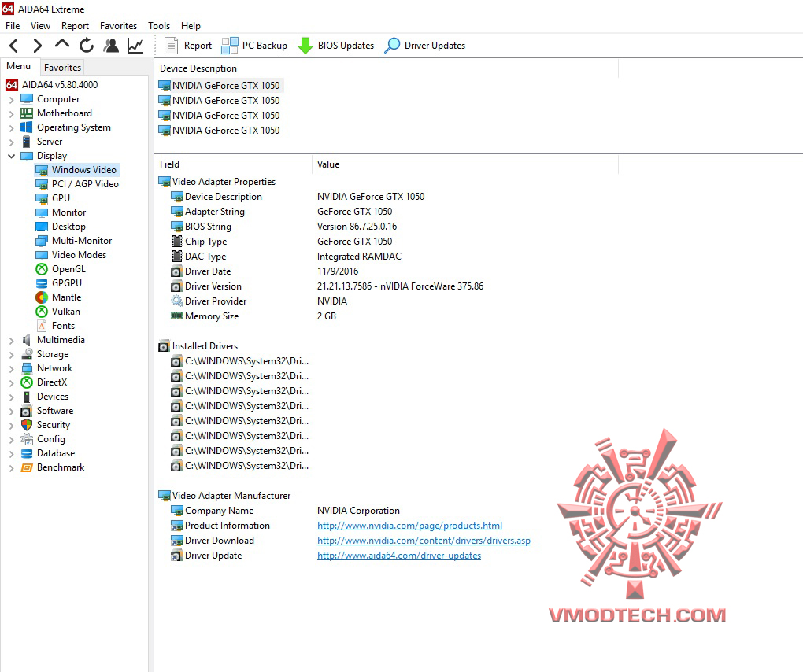Click the Config category icon
The width and height of the screenshot is (803, 672).
click(x=27, y=439)
